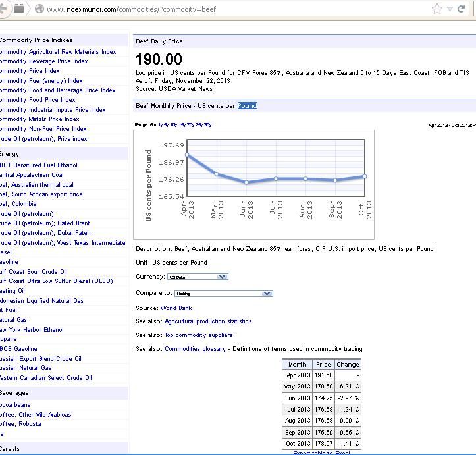Open Commodity Food Price Index

click(x=38, y=100)
